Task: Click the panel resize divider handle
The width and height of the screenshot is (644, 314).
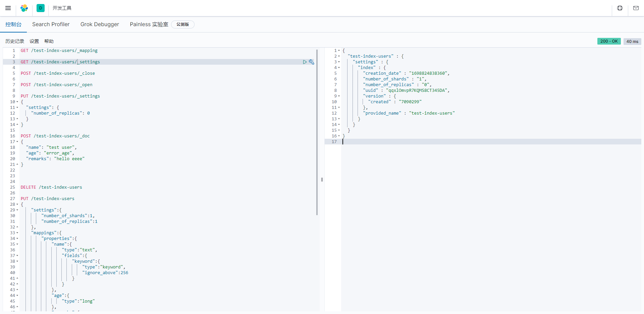Action: (322, 180)
